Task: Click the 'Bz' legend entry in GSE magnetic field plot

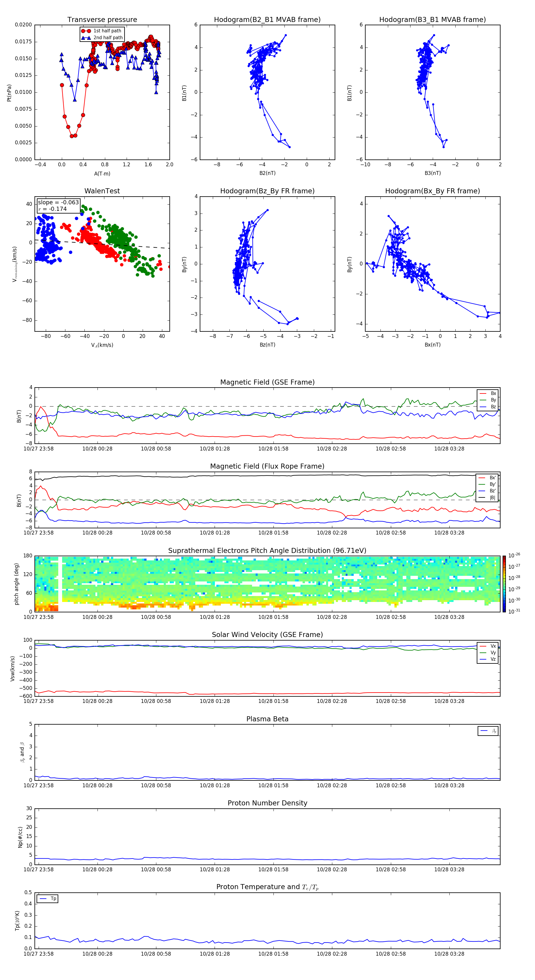Action: click(x=488, y=407)
